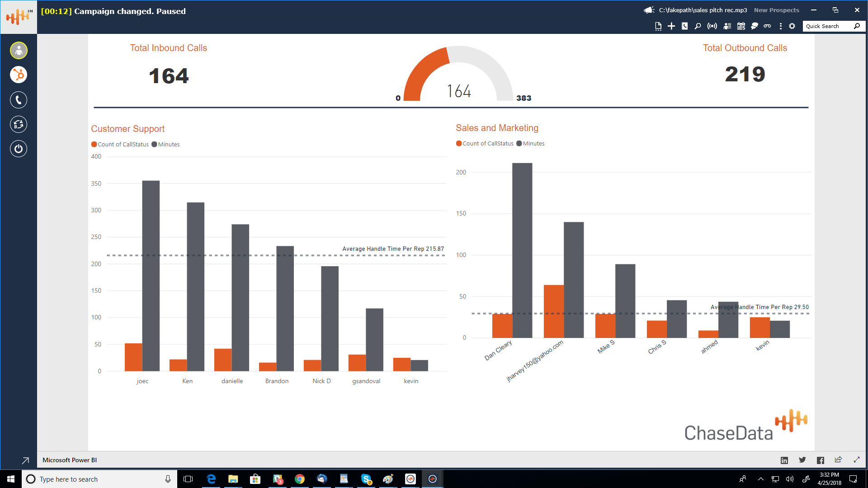Open the HubSpot integration sidebar icon

click(x=19, y=75)
